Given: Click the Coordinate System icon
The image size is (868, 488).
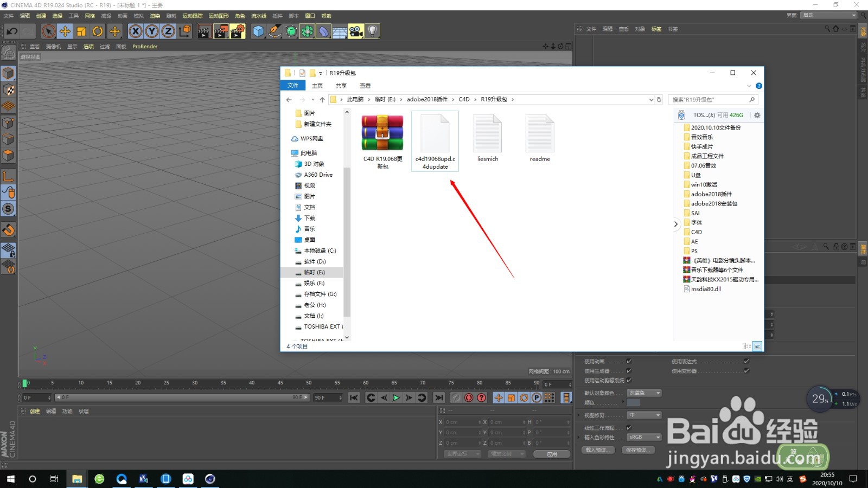Looking at the screenshot, I should [185, 31].
